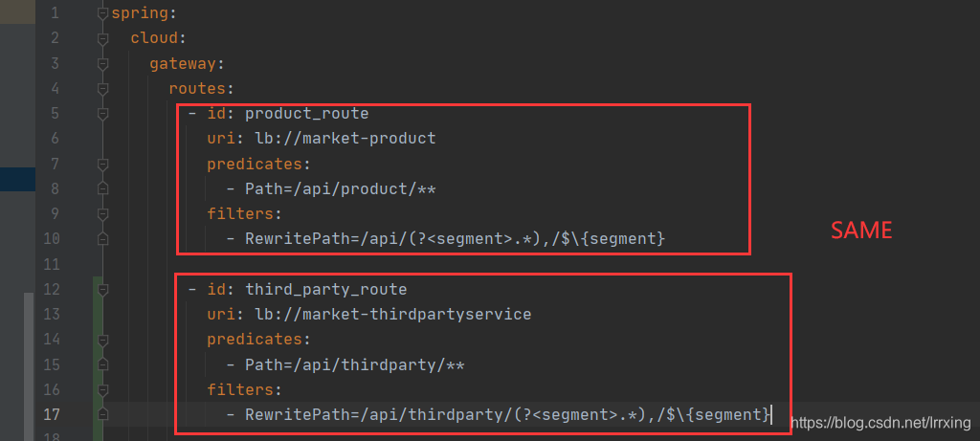Click line number 2 in the gutter
The image size is (980, 441).
(55, 38)
